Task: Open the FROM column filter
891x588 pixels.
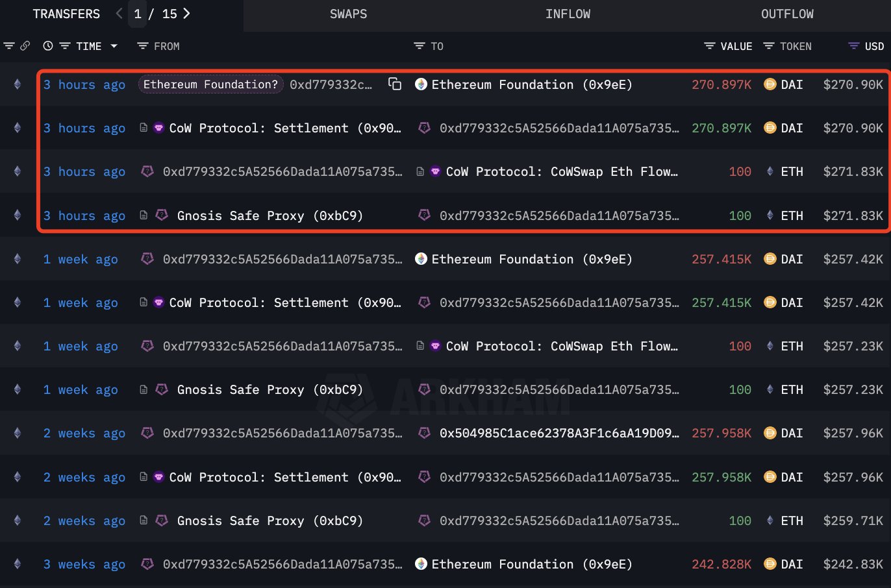Action: coord(143,46)
